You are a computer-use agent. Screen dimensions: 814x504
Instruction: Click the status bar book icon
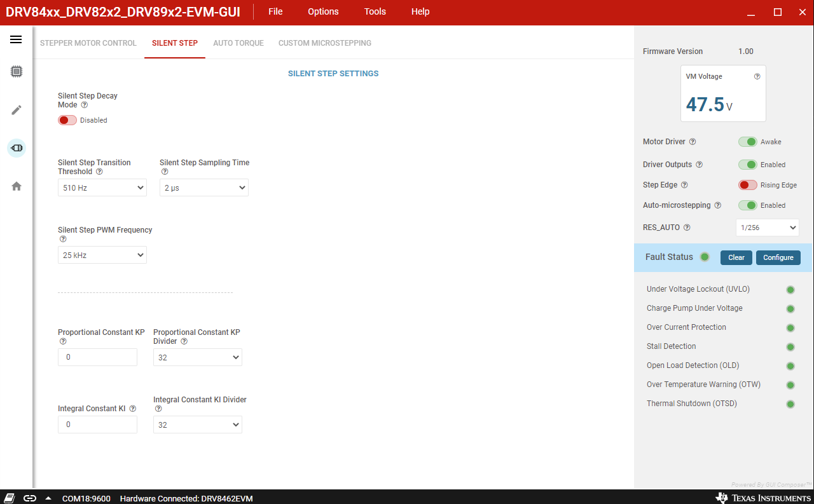pos(10,498)
